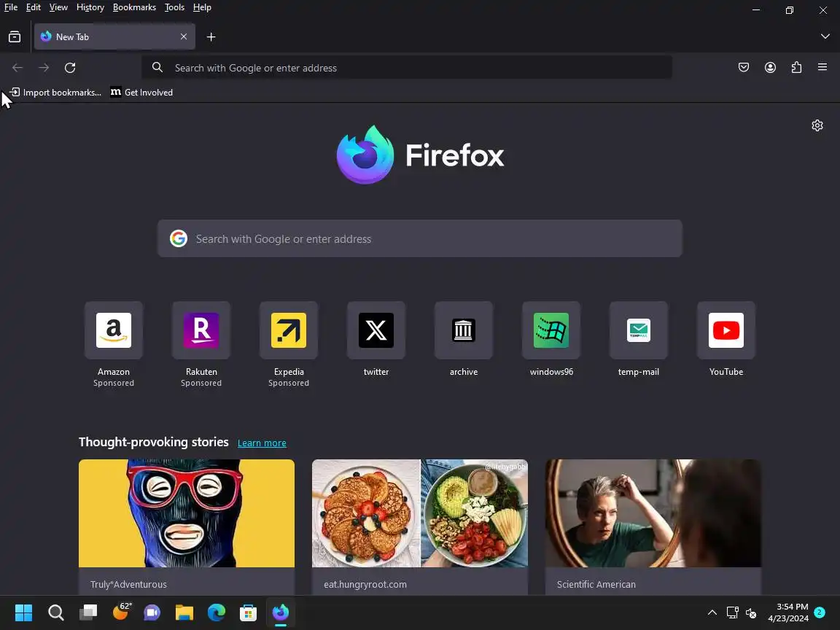Expand the list all tabs chevron

(825, 36)
